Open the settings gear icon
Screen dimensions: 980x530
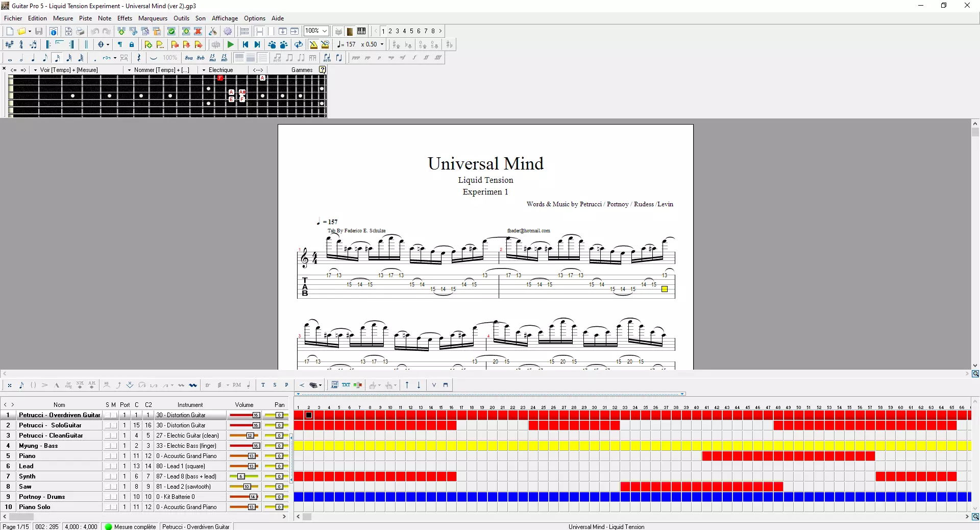click(228, 31)
